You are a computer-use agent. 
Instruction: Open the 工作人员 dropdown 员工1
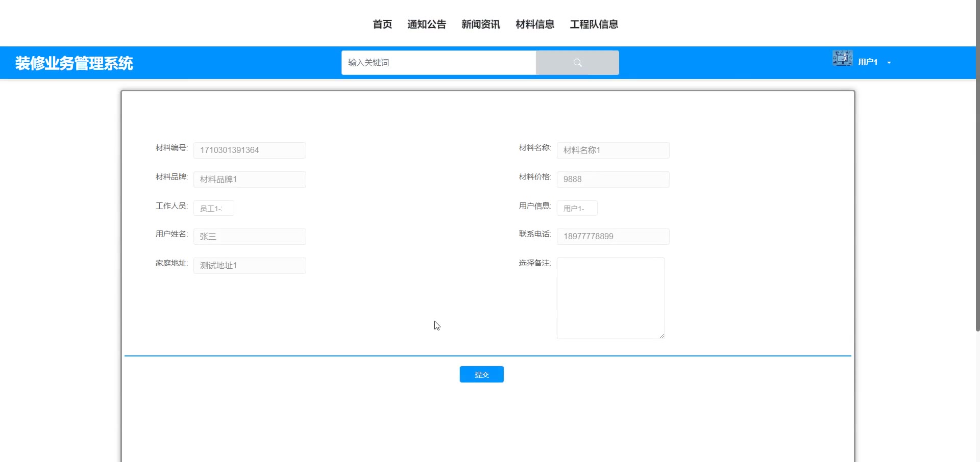[213, 208]
